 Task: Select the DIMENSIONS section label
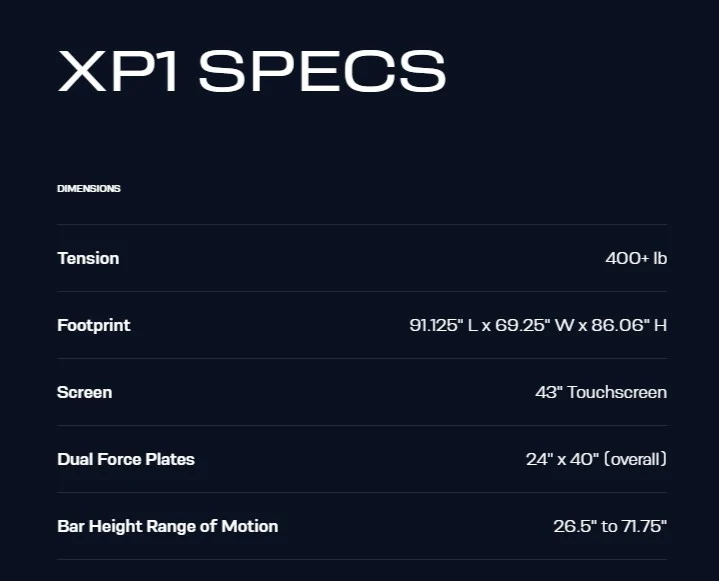pos(89,188)
